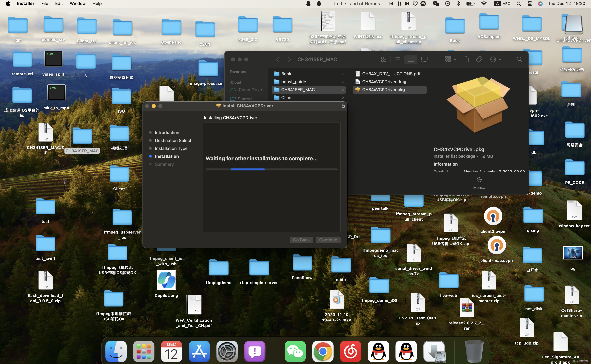This screenshot has width=591, height=364.
Task: Open the File menu
Action: [45, 4]
